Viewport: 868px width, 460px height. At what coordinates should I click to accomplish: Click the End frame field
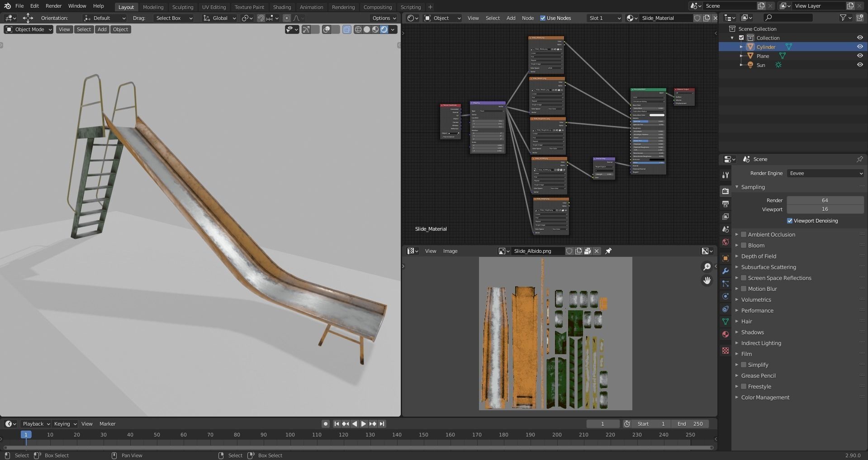(690, 424)
